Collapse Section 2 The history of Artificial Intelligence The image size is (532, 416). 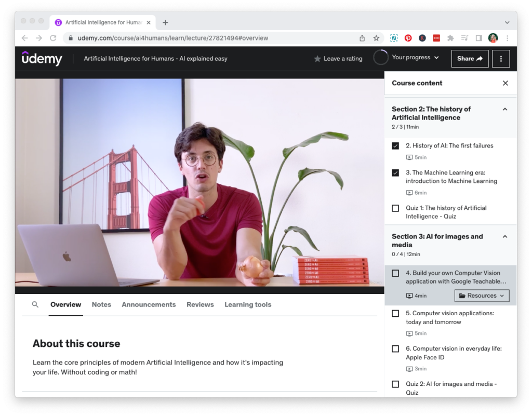pos(504,109)
